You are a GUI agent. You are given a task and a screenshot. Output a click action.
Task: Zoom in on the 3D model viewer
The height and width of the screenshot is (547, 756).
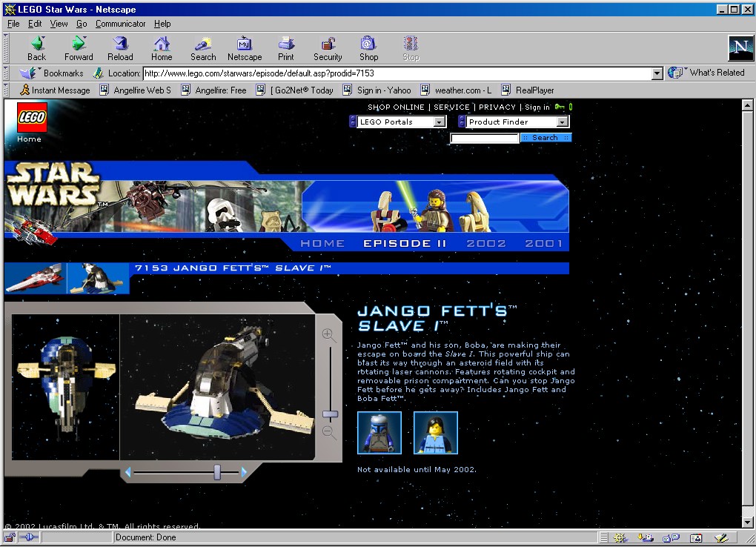[328, 334]
